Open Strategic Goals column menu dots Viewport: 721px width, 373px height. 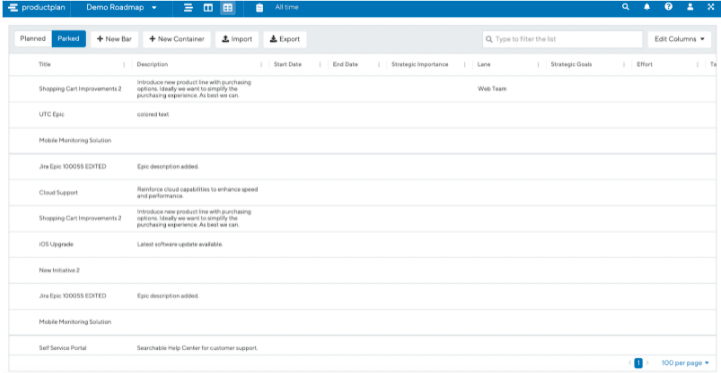624,65
